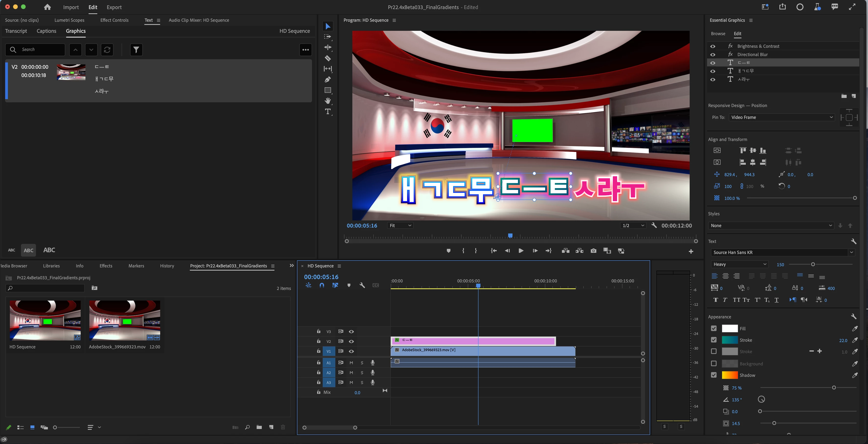Click the Shadow color swatch

(730, 375)
